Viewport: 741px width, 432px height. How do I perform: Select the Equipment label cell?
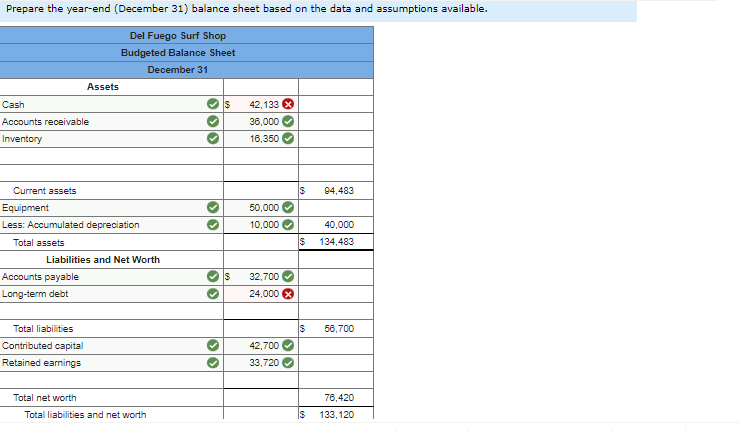click(x=112, y=207)
